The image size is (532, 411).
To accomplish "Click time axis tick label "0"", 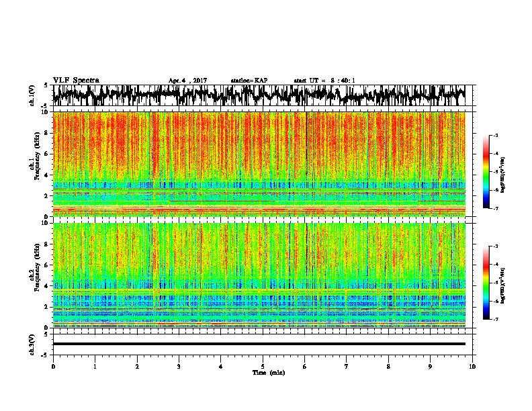I will pos(53,367).
